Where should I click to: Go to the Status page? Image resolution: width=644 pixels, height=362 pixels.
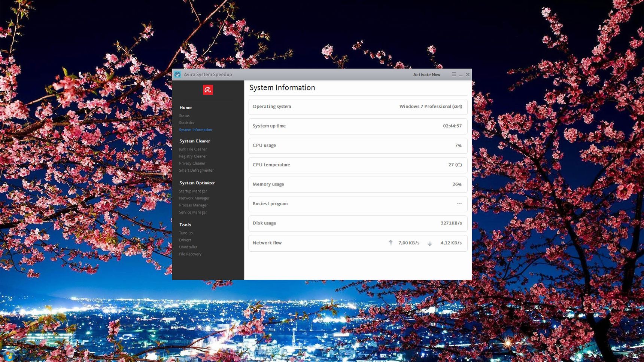[x=184, y=116]
